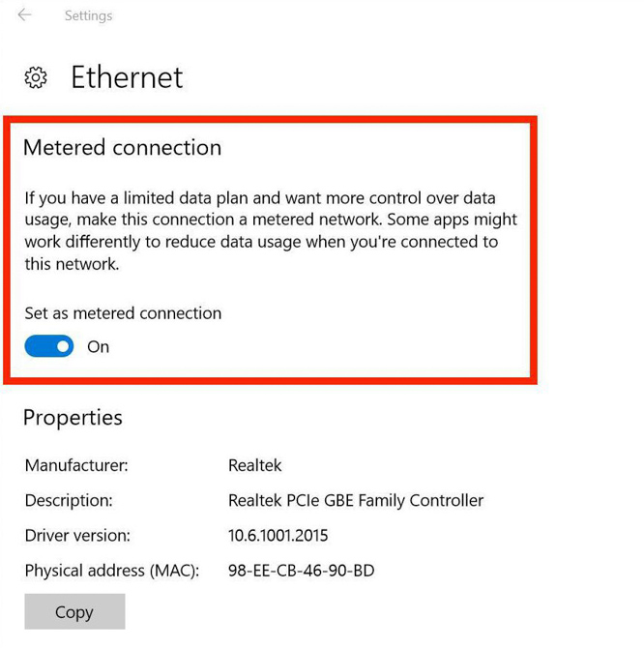This screenshot has height=648, width=644.
Task: Click the Realtek manufacturer value
Action: pyautogui.click(x=255, y=465)
